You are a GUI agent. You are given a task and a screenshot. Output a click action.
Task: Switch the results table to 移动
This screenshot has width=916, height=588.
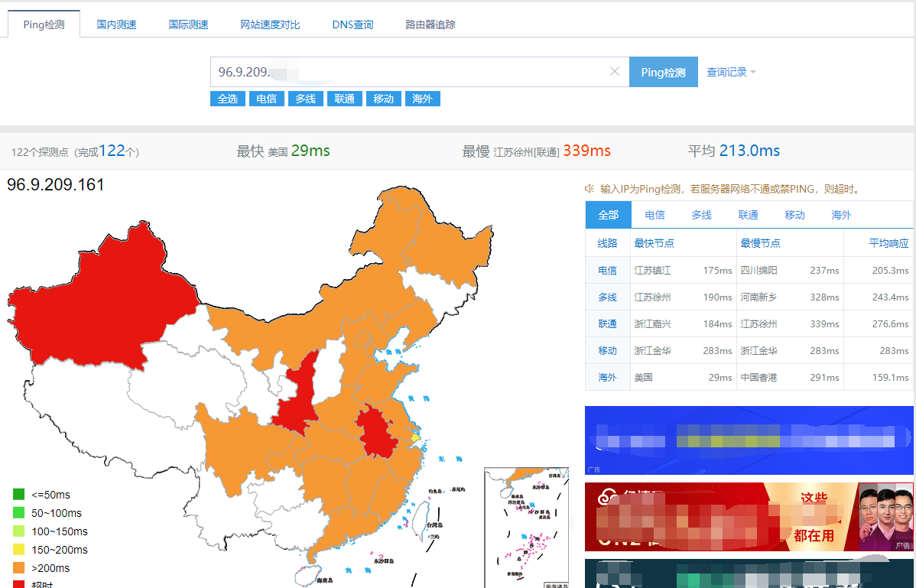point(794,215)
